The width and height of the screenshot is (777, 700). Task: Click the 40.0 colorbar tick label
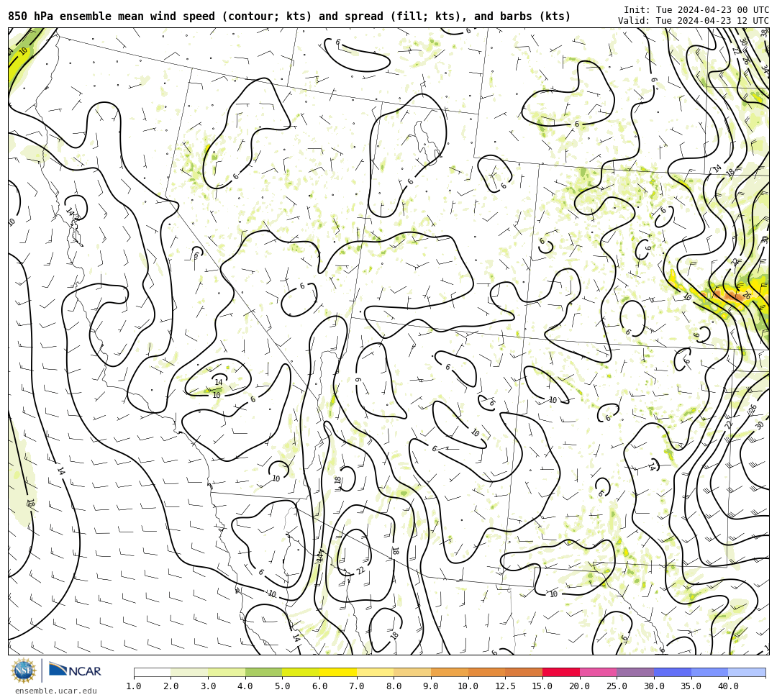click(x=728, y=686)
